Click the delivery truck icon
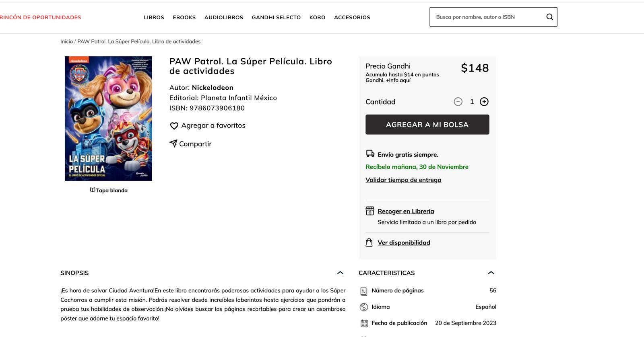This screenshot has width=644, height=337. click(370, 154)
